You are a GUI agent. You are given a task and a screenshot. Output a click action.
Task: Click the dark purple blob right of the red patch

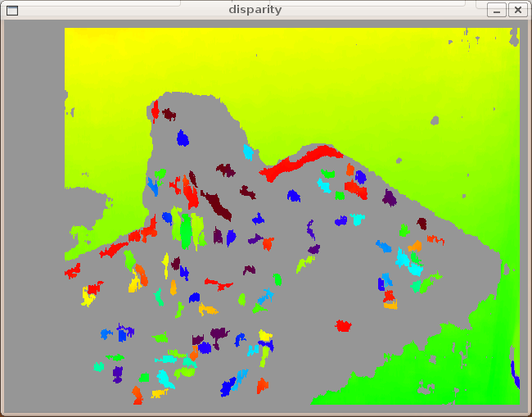[x=390, y=197]
